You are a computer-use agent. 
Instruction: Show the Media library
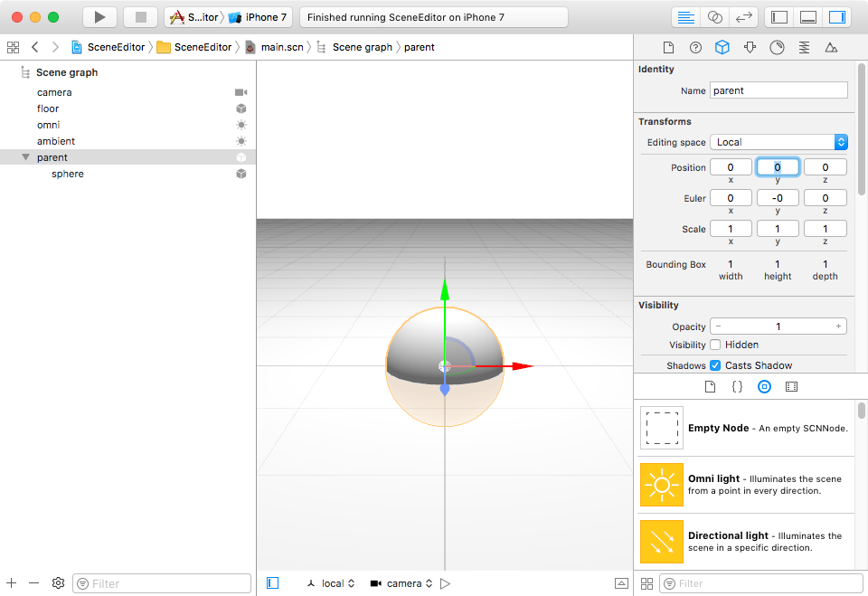pos(792,386)
